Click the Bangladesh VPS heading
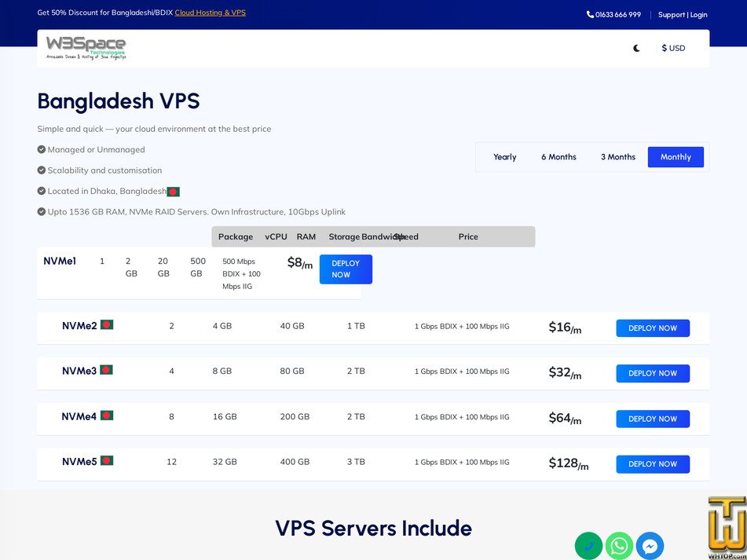Image resolution: width=747 pixels, height=560 pixels. tap(119, 101)
